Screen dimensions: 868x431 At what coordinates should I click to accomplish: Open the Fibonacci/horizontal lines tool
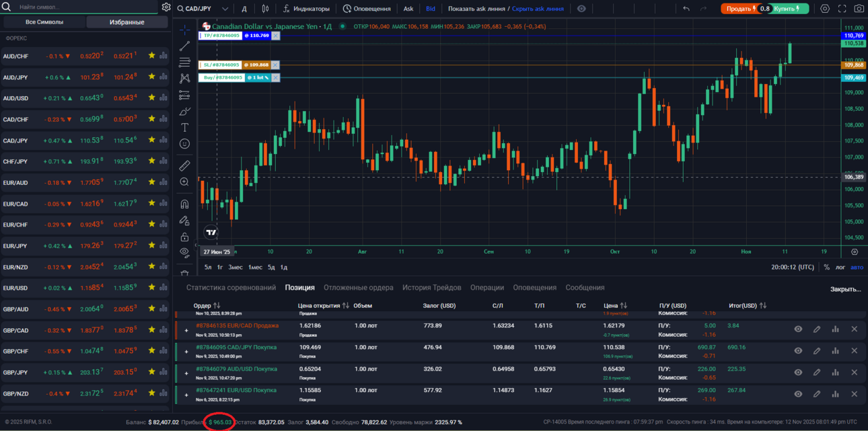[184, 63]
